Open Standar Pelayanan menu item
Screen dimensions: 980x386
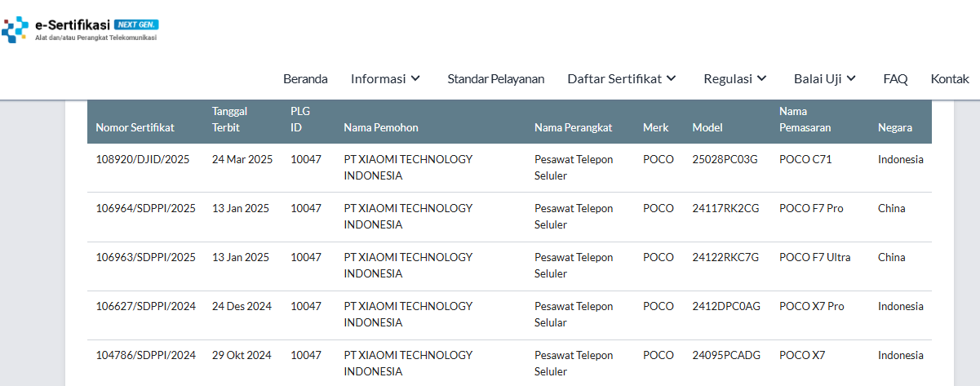[496, 79]
